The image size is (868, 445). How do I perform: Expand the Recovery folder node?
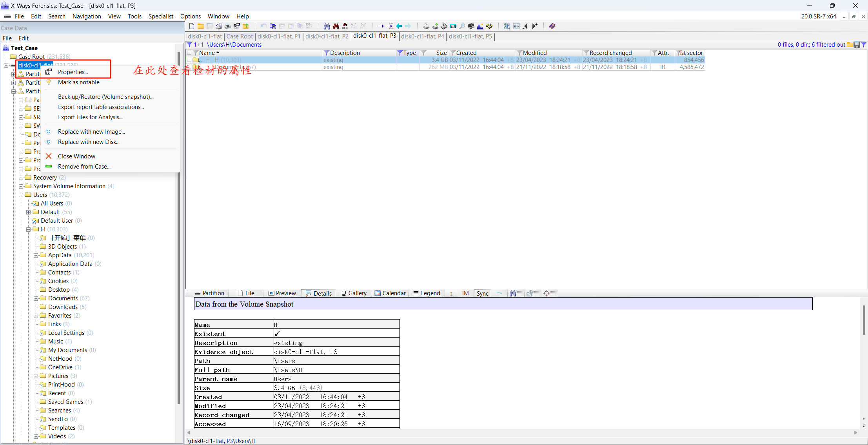pyautogui.click(x=21, y=178)
